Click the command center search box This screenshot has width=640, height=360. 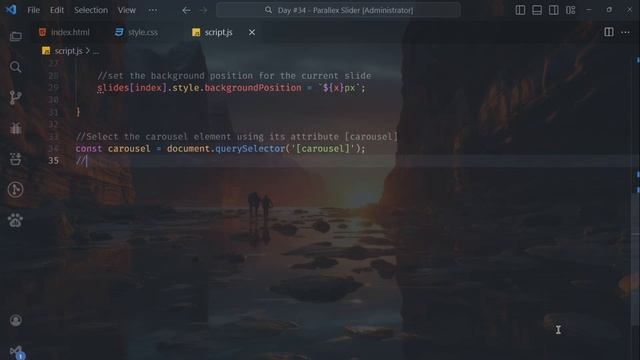pos(338,10)
